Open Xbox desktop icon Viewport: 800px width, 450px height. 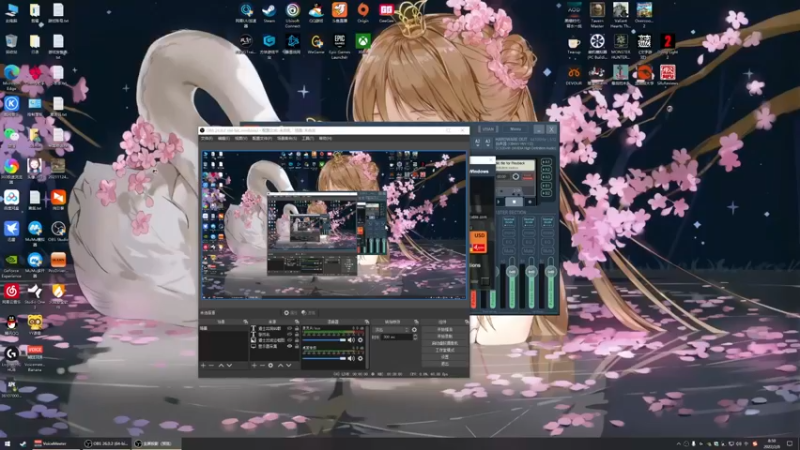(x=363, y=43)
